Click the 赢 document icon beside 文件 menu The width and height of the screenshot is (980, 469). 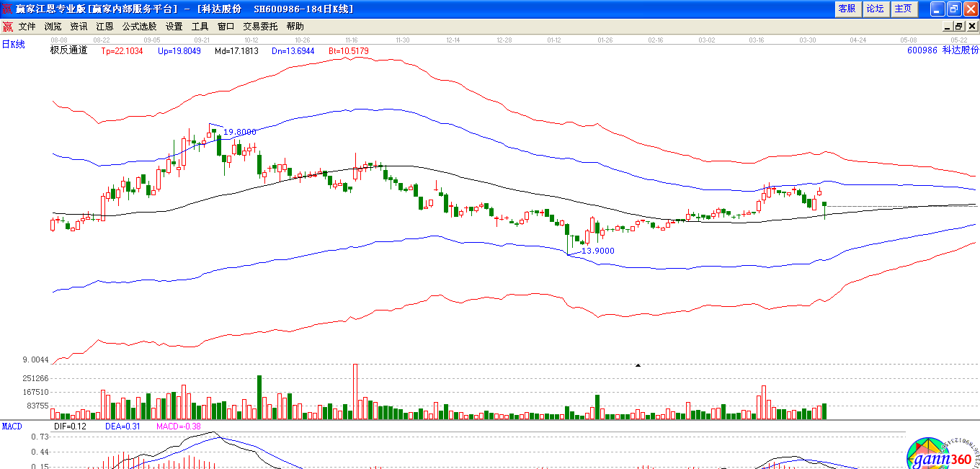click(8, 27)
